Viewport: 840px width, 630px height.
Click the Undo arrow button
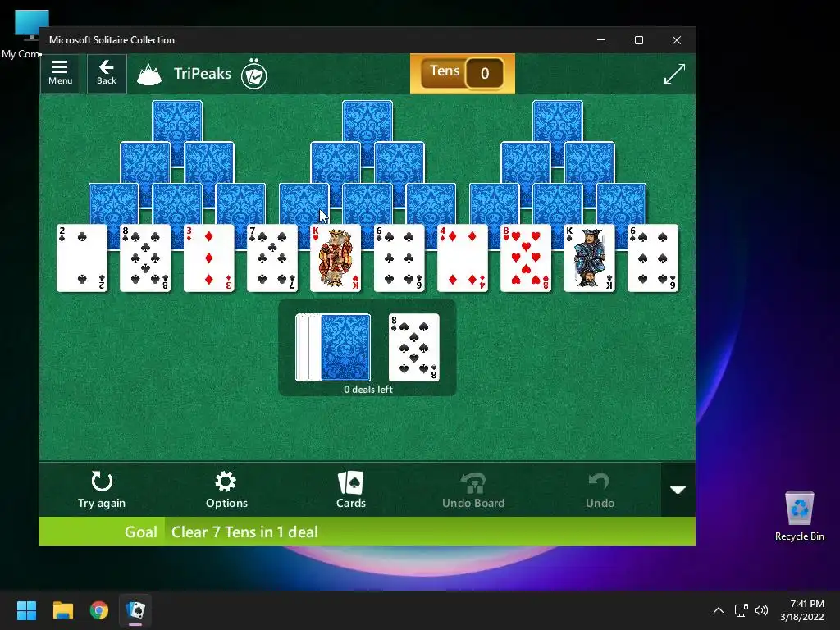pos(600,490)
